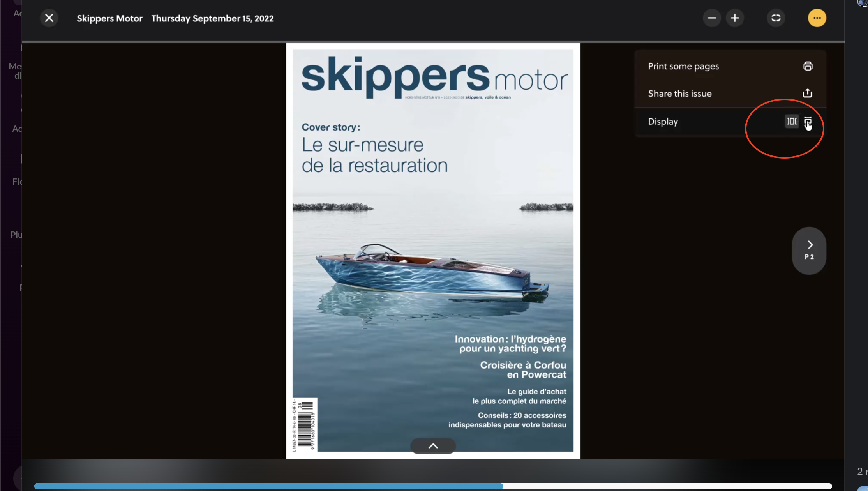Zoom in with the plus button

(735, 18)
